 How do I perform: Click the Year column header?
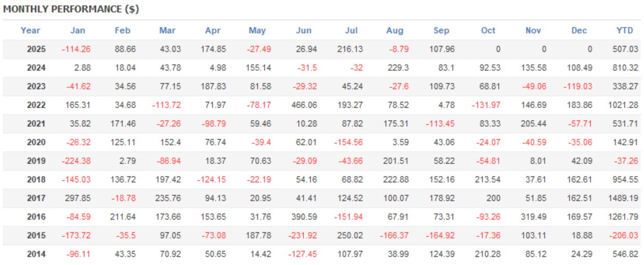[x=31, y=31]
